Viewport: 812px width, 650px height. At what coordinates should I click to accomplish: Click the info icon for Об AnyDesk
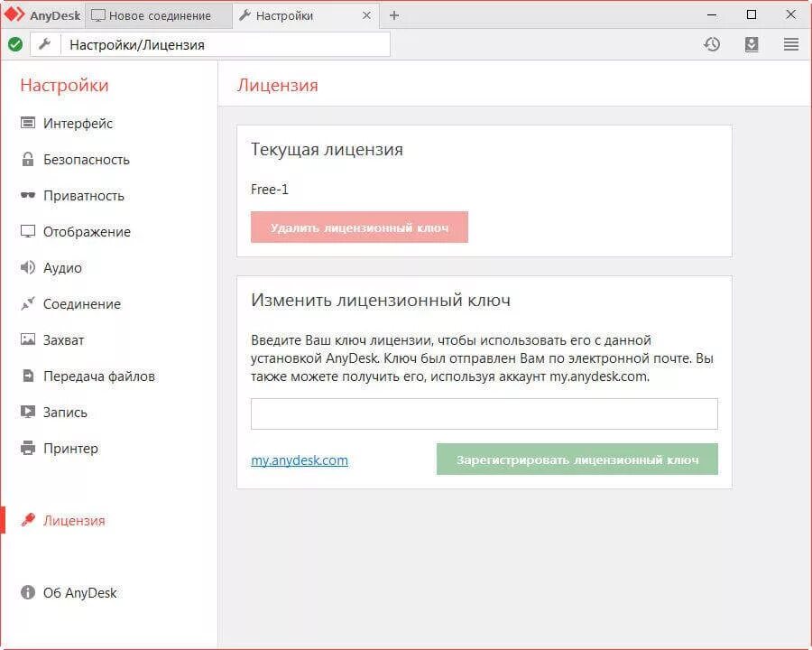(x=28, y=592)
